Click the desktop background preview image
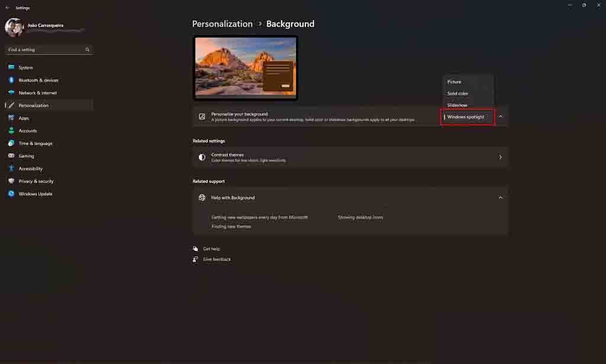This screenshot has height=364, width=606. (246, 67)
